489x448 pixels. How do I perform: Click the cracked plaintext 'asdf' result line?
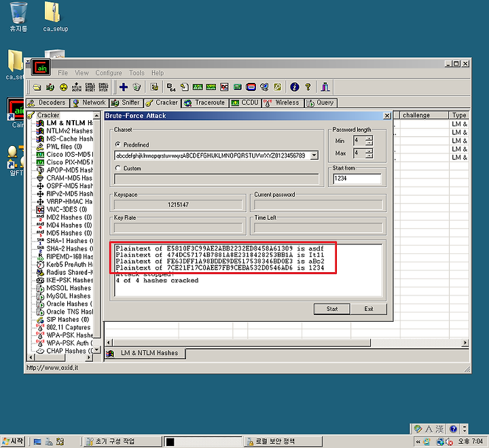pos(220,248)
